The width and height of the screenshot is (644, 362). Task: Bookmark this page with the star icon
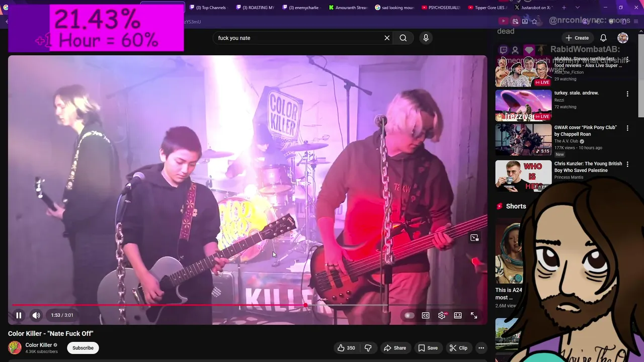point(534,22)
